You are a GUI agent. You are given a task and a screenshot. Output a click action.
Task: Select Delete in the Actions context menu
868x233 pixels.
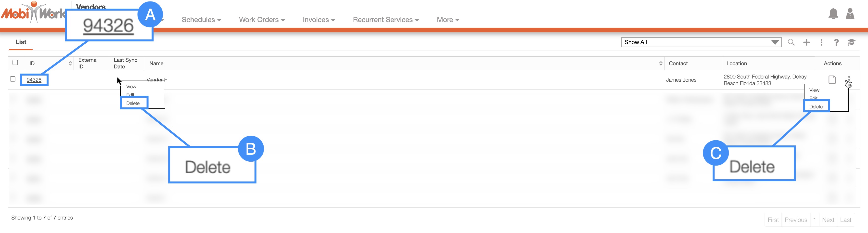[816, 106]
